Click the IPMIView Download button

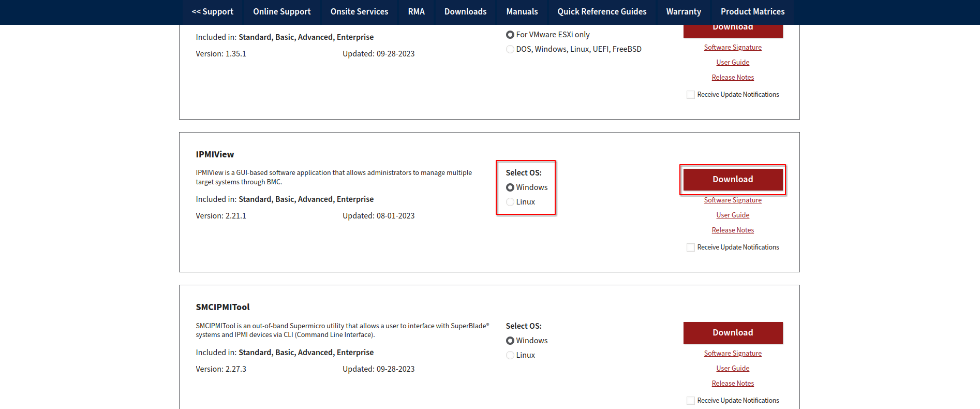click(733, 180)
